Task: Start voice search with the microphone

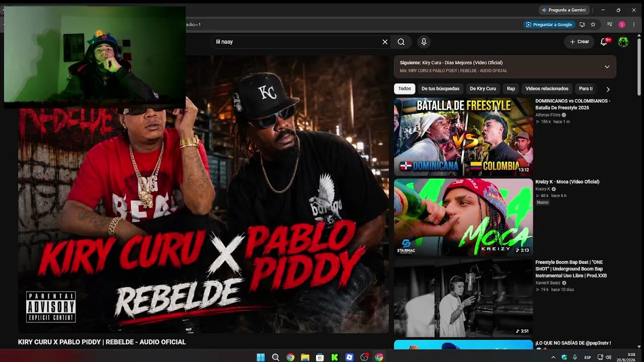Action: (424, 42)
